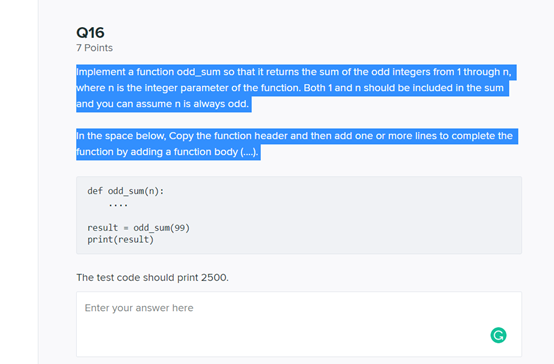
Task: Click the '....' placeholder body line in the code
Action: tap(118, 205)
